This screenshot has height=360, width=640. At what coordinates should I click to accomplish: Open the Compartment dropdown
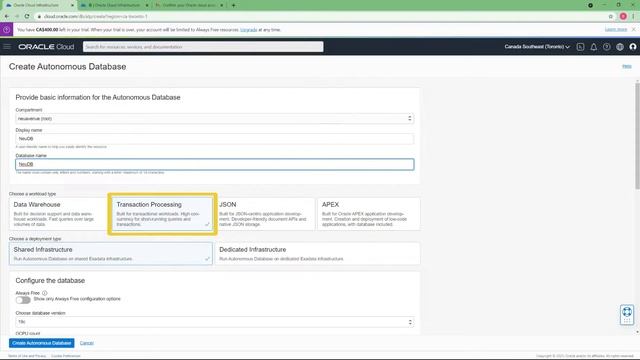(215, 118)
